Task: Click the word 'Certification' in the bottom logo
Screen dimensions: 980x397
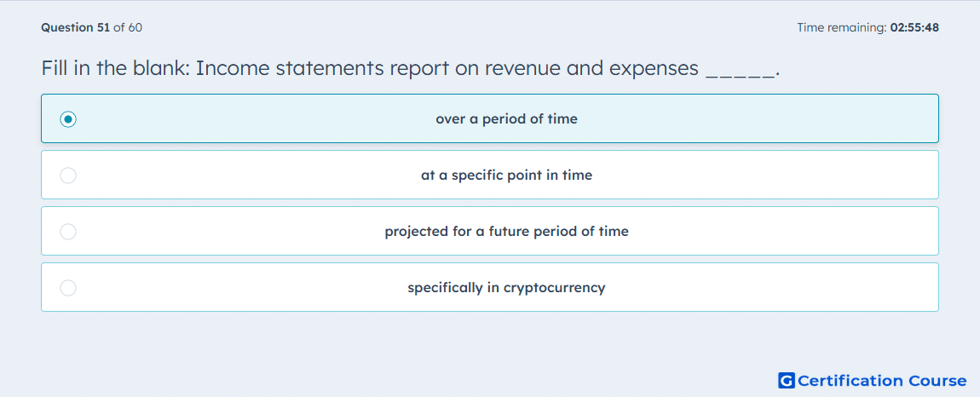Action: 850,381
